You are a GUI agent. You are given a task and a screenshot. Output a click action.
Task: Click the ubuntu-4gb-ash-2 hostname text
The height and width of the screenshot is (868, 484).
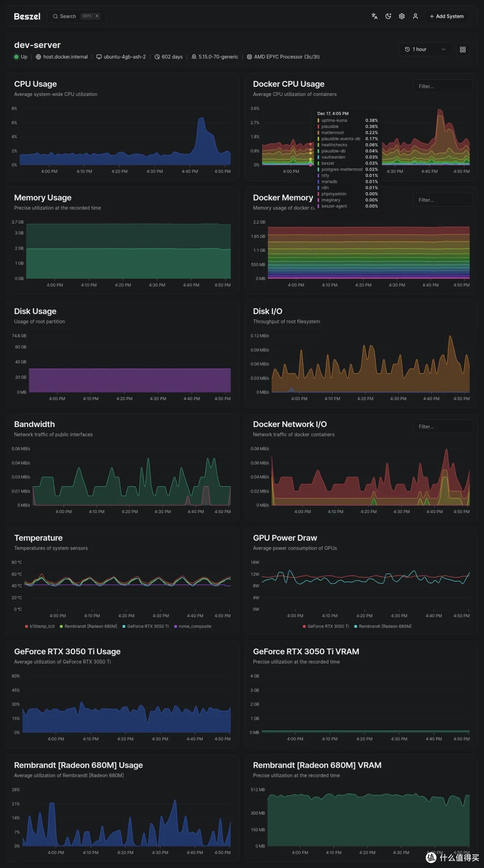[x=125, y=57]
